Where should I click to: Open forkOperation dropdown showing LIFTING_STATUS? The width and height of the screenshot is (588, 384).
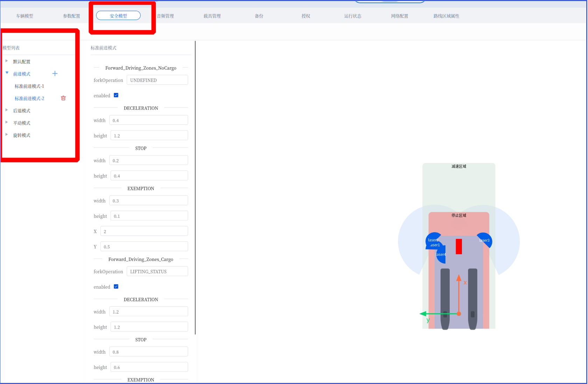click(x=157, y=271)
